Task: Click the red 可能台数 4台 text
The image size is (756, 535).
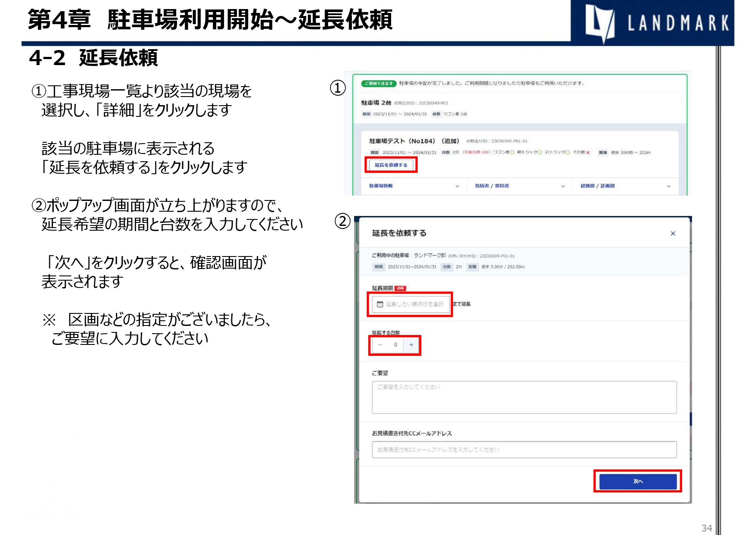Action: [476, 153]
